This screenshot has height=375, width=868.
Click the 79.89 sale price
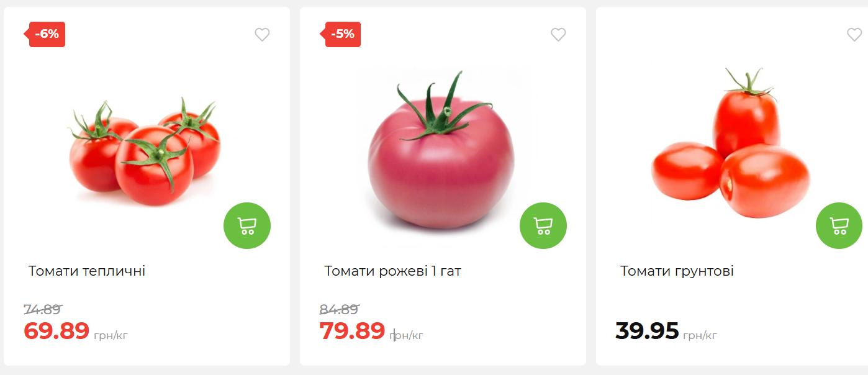click(x=353, y=331)
